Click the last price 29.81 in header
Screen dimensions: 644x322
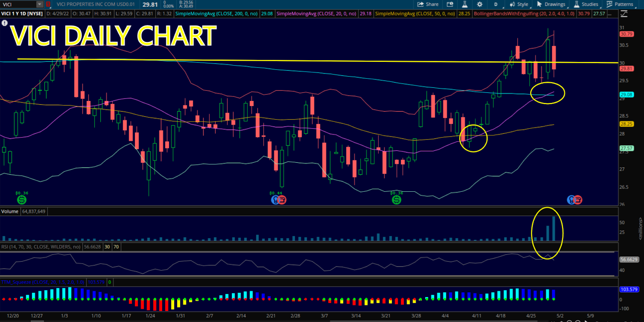pyautogui.click(x=150, y=5)
